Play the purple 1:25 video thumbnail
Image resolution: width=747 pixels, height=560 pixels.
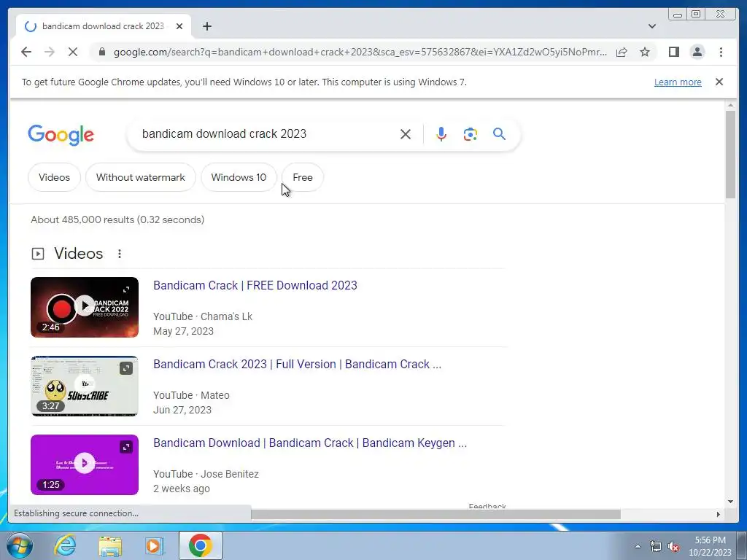(85, 464)
